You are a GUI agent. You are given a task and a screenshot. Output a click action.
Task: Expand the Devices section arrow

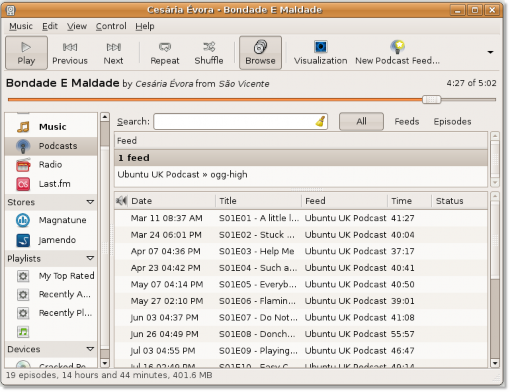point(90,349)
